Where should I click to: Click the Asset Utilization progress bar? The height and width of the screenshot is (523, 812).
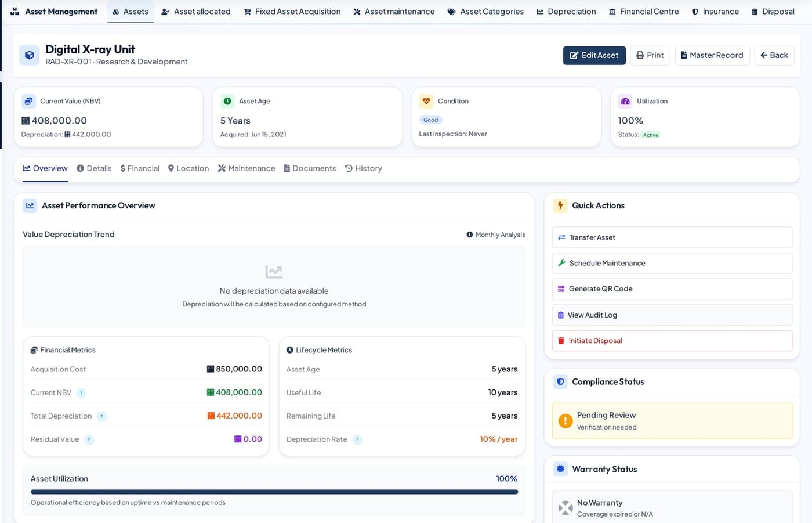[x=274, y=492]
